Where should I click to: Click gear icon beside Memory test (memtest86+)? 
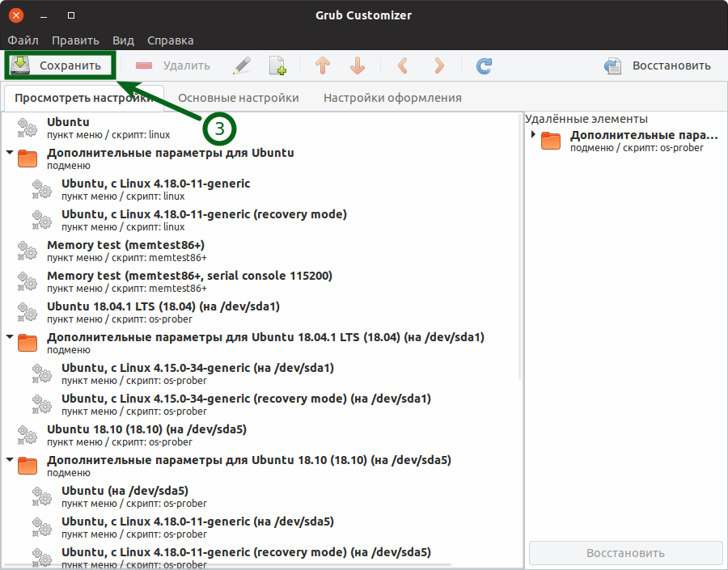tap(28, 251)
